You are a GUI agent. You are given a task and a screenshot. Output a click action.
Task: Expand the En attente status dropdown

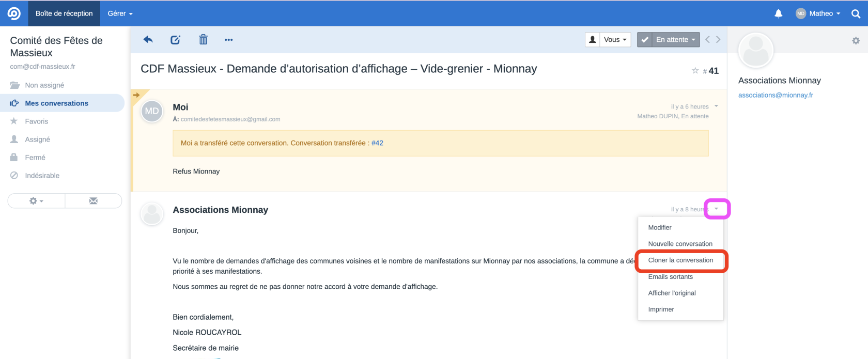coord(676,40)
